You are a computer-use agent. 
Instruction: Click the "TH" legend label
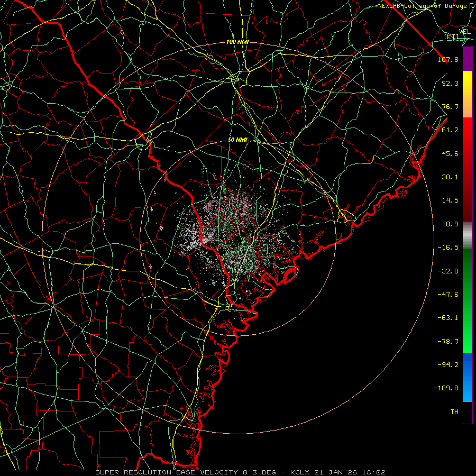coord(454,412)
